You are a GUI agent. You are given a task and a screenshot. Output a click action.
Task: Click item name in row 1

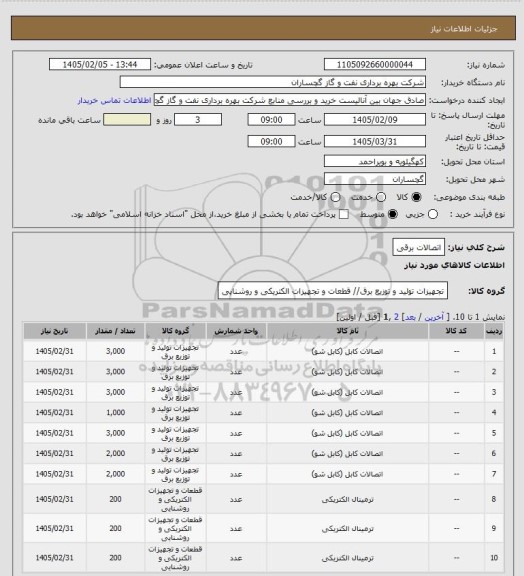[347, 352]
